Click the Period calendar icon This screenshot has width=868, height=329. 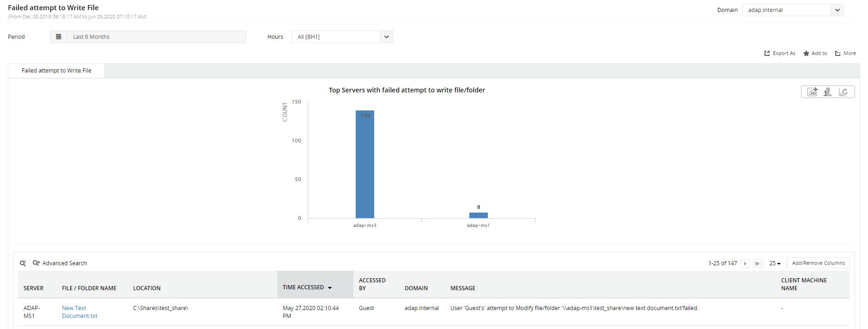[59, 37]
